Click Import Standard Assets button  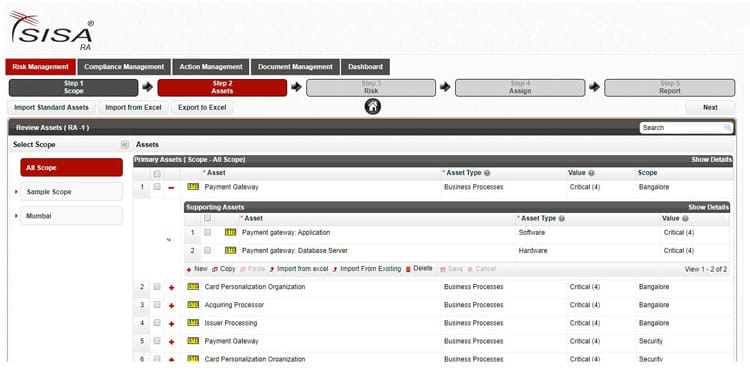pos(51,108)
